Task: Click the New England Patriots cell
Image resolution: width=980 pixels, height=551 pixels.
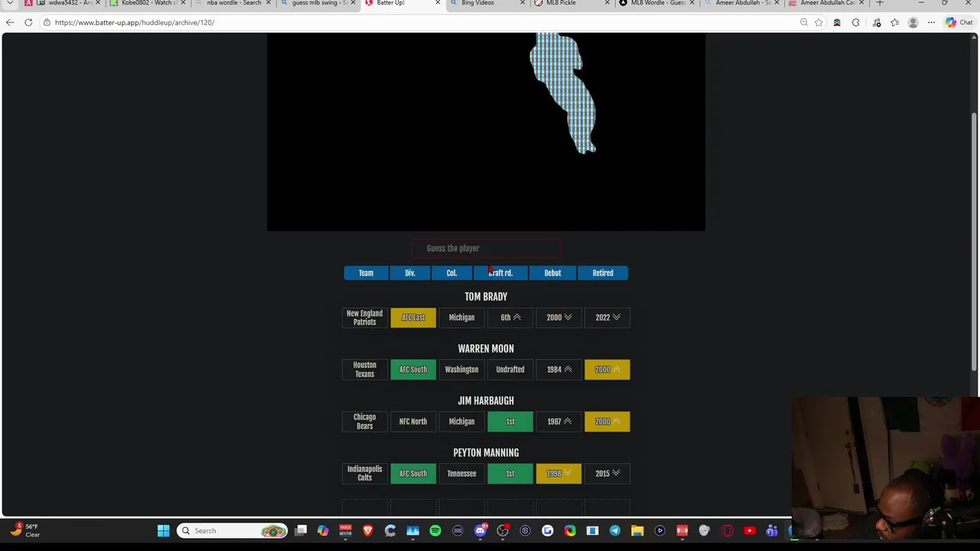Action: pos(364,318)
